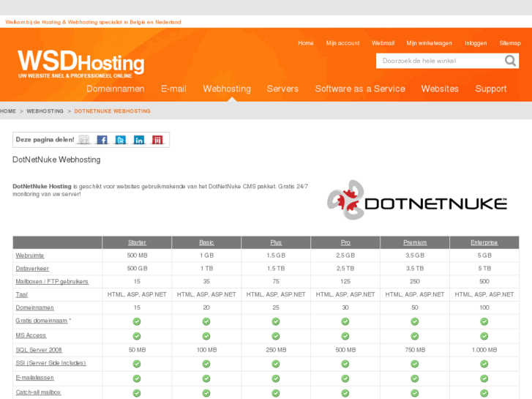The height and width of the screenshot is (399, 532).
Task: Click Basic checkmark in MS Access row
Action: [x=206, y=336]
